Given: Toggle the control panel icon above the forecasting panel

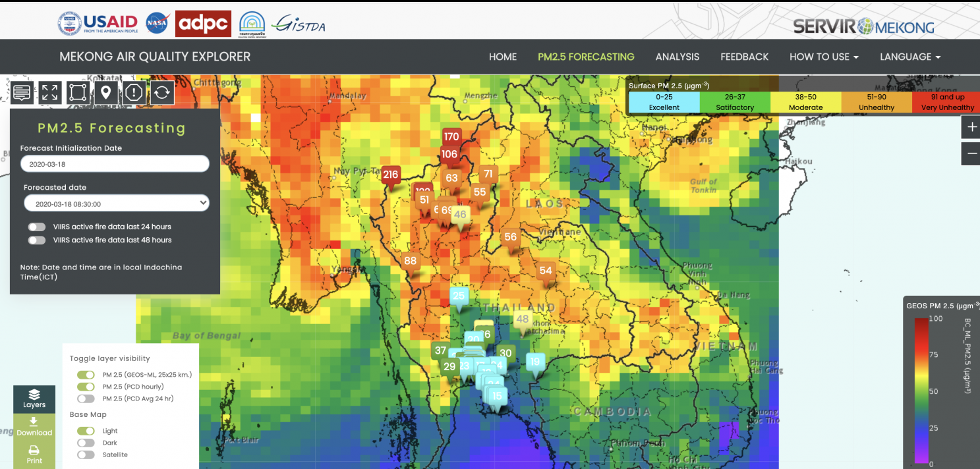Looking at the screenshot, I should tap(22, 92).
